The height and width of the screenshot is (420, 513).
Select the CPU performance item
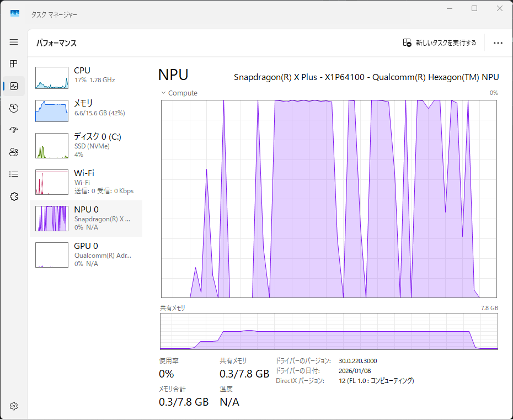point(86,78)
